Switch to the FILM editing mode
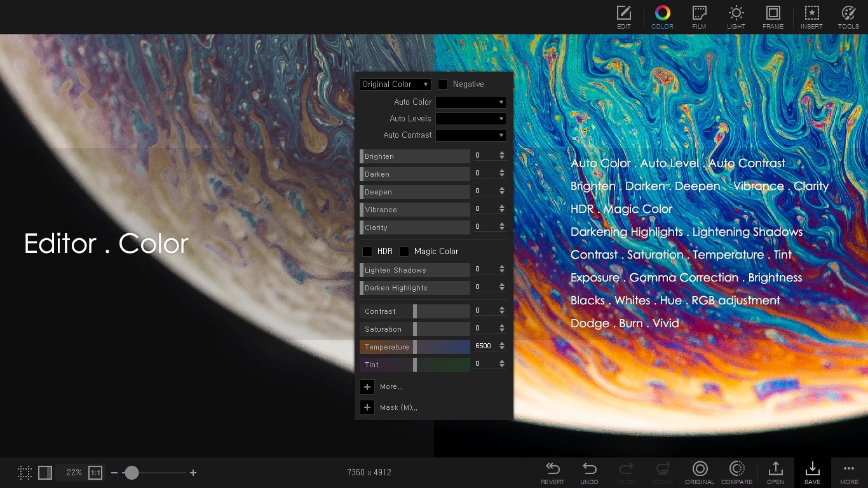Viewport: 868px width, 488px height. (699, 17)
